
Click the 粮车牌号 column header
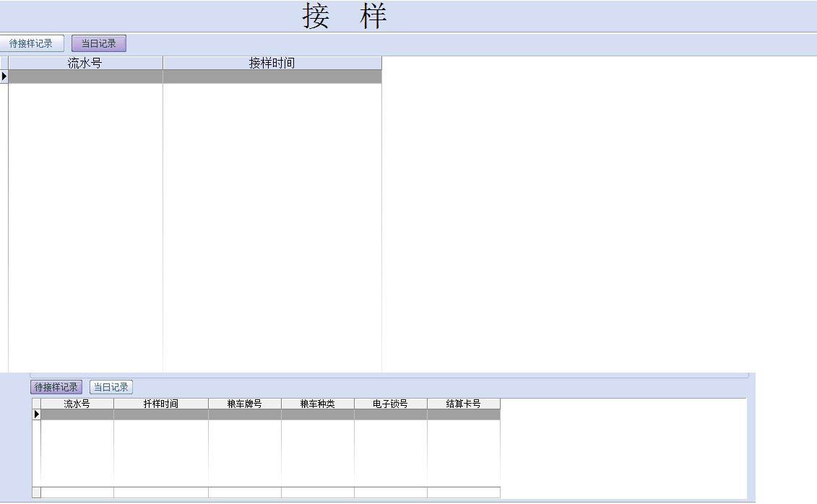(x=245, y=404)
